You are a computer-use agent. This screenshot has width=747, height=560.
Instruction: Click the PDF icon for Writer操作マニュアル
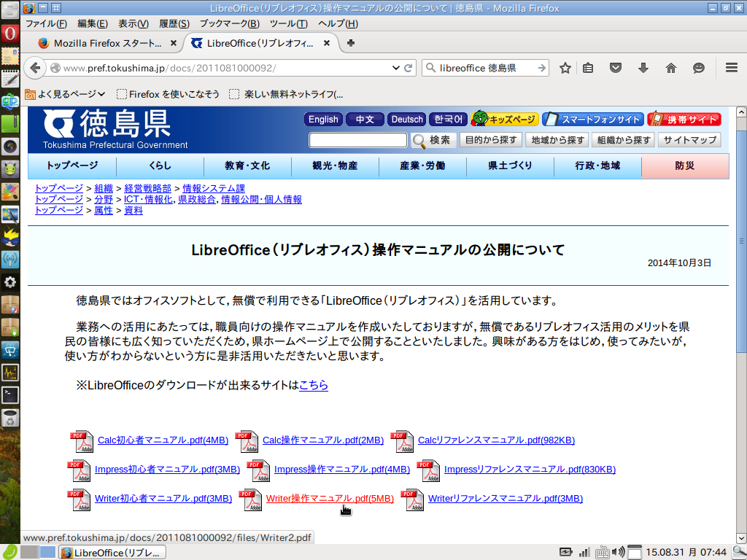tap(251, 499)
